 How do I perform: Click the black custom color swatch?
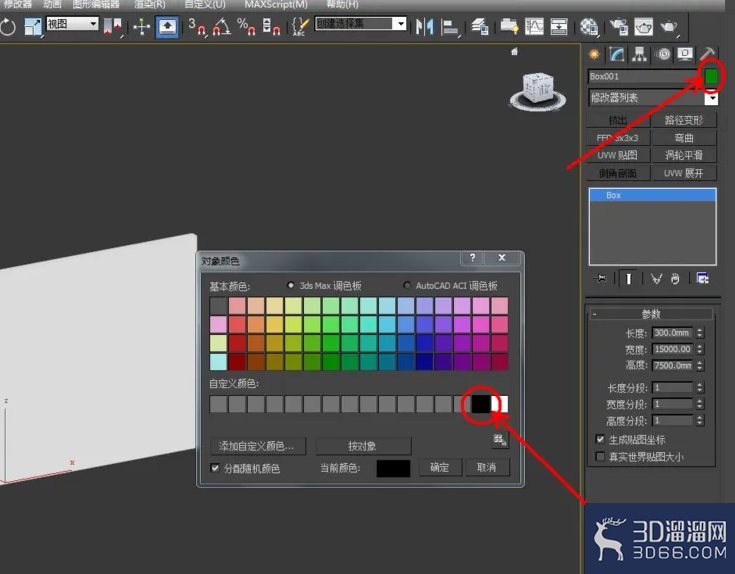pyautogui.click(x=480, y=404)
